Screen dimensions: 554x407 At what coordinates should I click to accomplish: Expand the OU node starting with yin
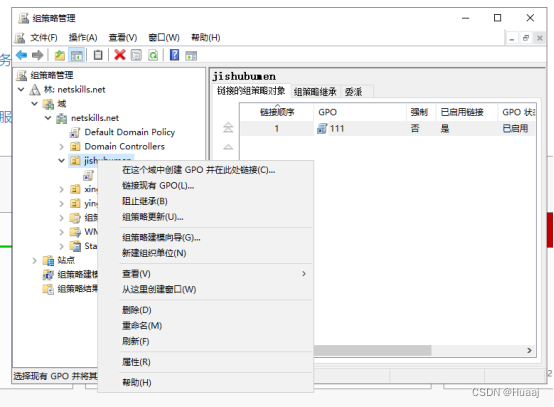click(x=61, y=204)
